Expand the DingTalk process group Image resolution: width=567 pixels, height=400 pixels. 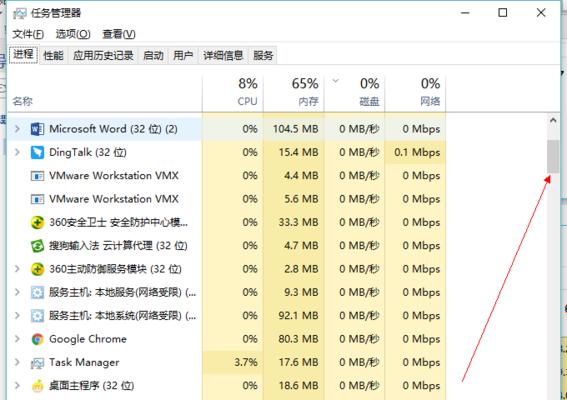(x=17, y=152)
